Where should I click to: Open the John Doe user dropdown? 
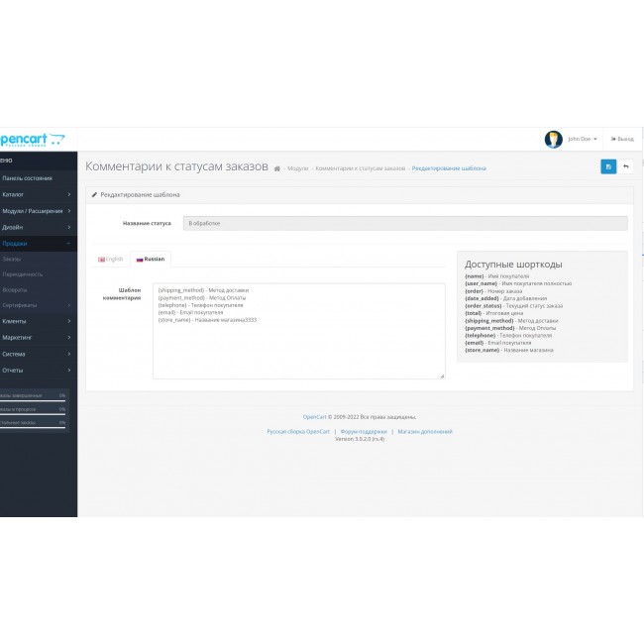coord(582,140)
